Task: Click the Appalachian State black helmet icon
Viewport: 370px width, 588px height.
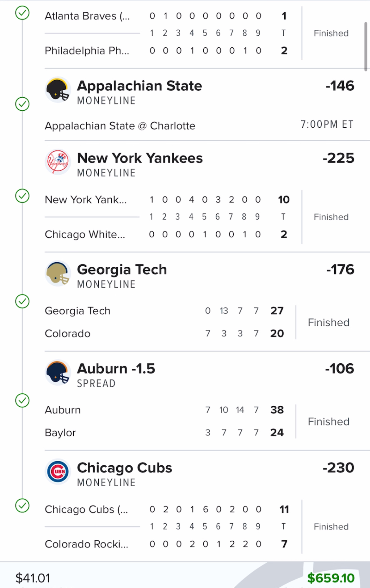Action: [58, 89]
